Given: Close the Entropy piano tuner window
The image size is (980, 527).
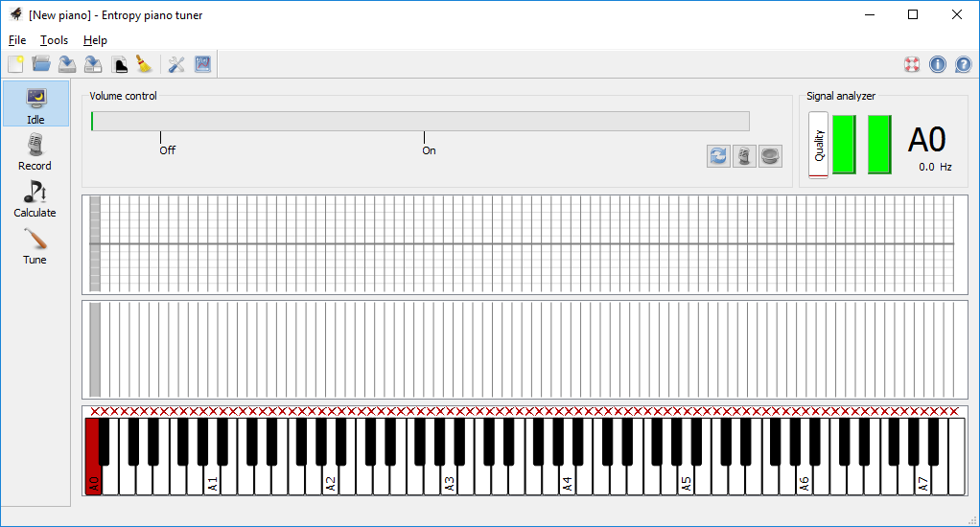Looking at the screenshot, I should (957, 14).
